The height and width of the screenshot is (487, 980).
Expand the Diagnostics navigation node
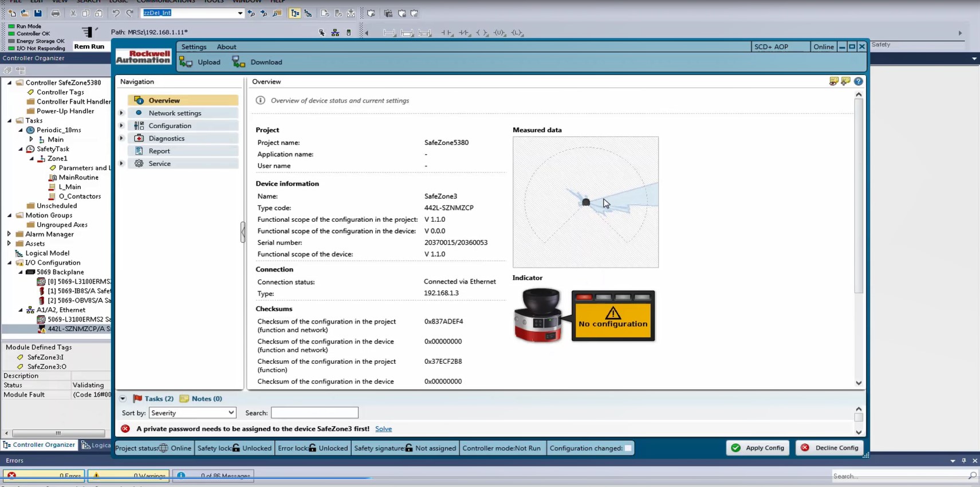[121, 138]
